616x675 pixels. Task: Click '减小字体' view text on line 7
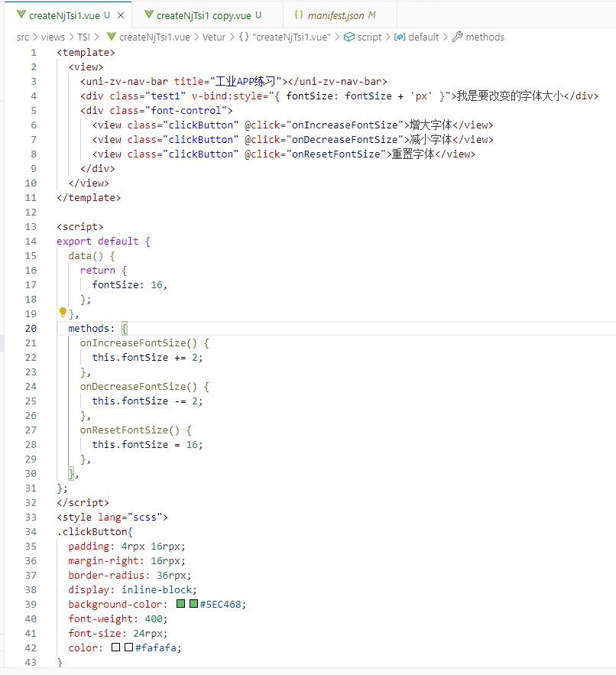(430, 140)
